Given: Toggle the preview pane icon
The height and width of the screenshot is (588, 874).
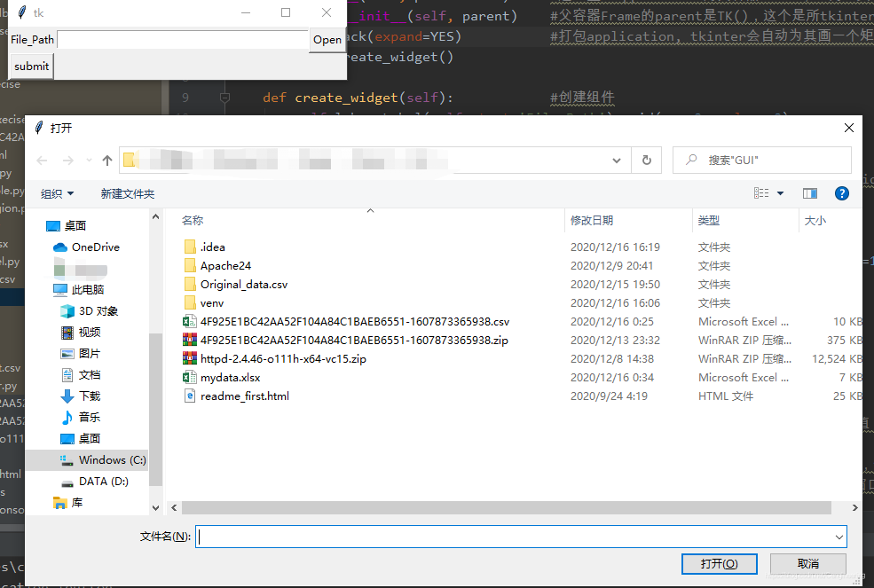Looking at the screenshot, I should pos(810,193).
